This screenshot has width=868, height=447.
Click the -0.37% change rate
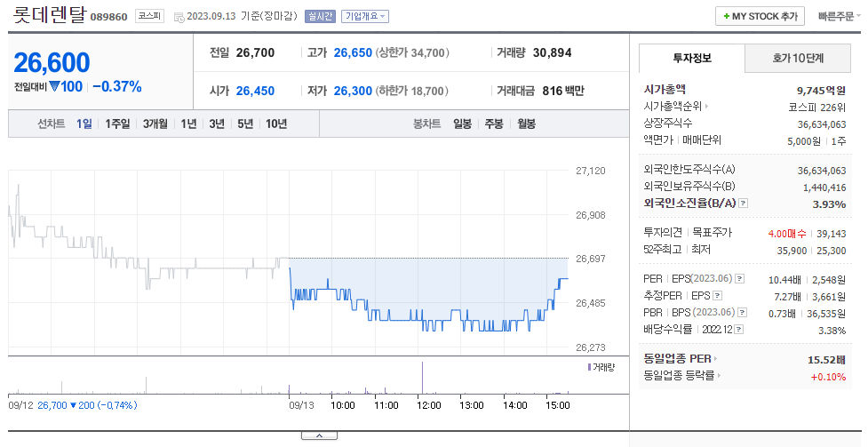point(116,87)
